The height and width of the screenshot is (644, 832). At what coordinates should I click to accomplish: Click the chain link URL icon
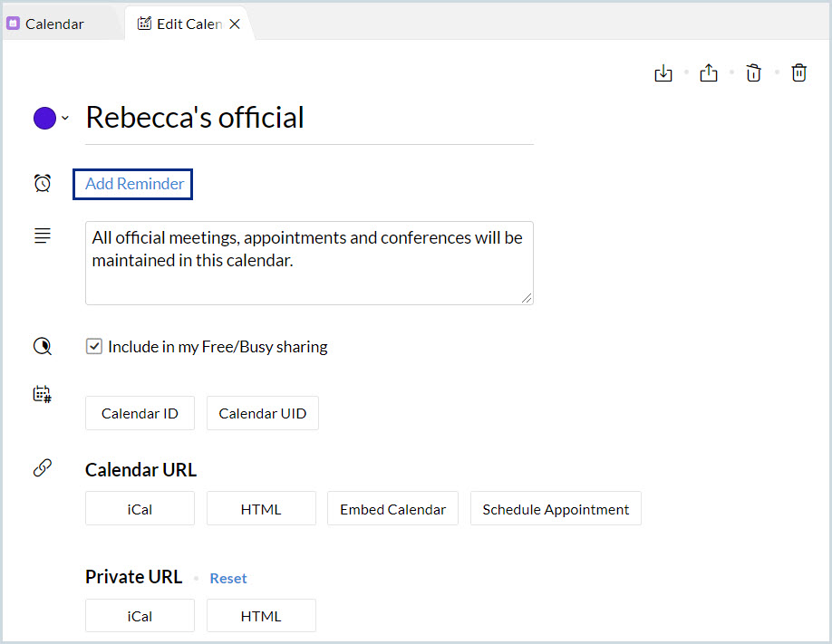tap(43, 468)
